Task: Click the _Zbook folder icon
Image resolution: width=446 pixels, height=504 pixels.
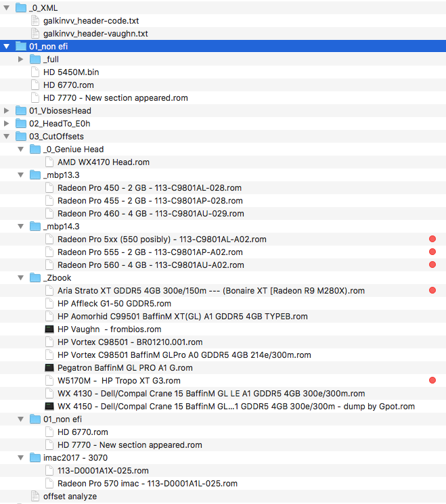Action: pyautogui.click(x=35, y=278)
